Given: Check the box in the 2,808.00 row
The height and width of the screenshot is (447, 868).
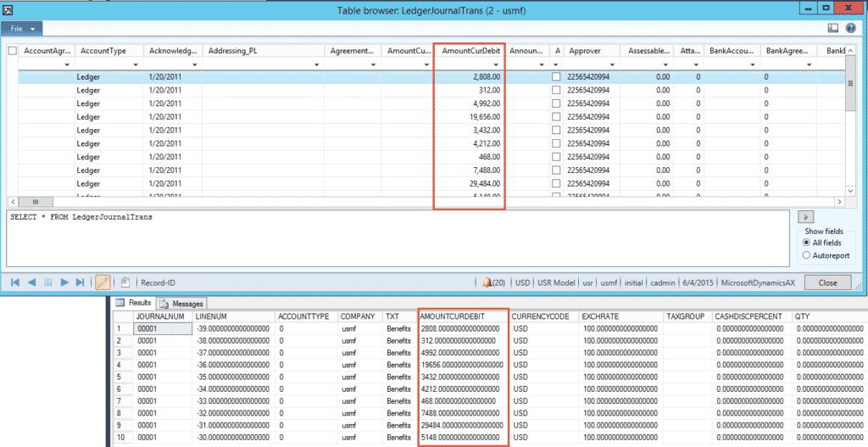Looking at the screenshot, I should click(x=556, y=77).
